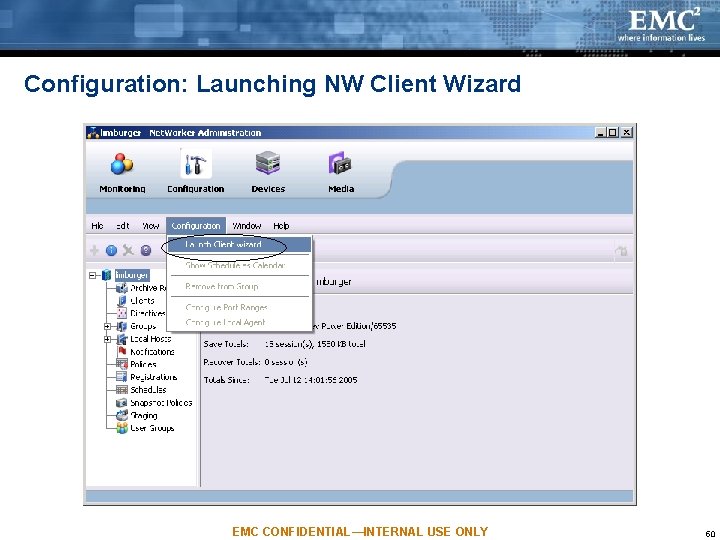Expand the Groups tree node
Screen dimensions: 720x540
pos(107,326)
